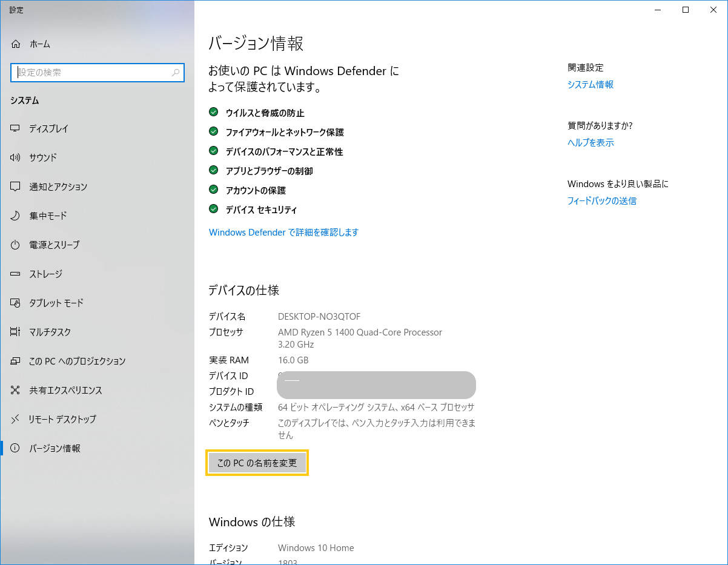This screenshot has width=728, height=565.
Task: Open Windows Defender で詳細を確認します link
Action: [283, 233]
